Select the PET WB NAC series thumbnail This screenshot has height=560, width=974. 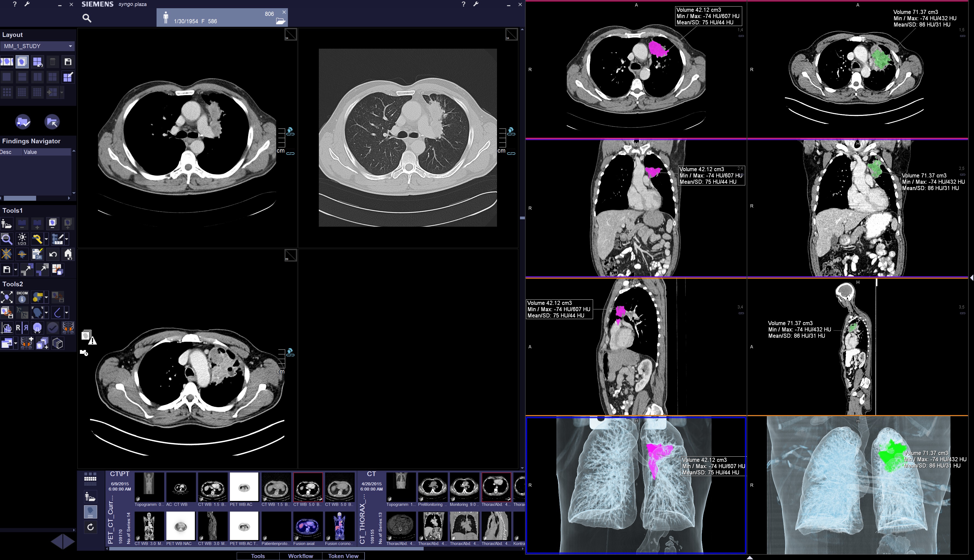[180, 526]
